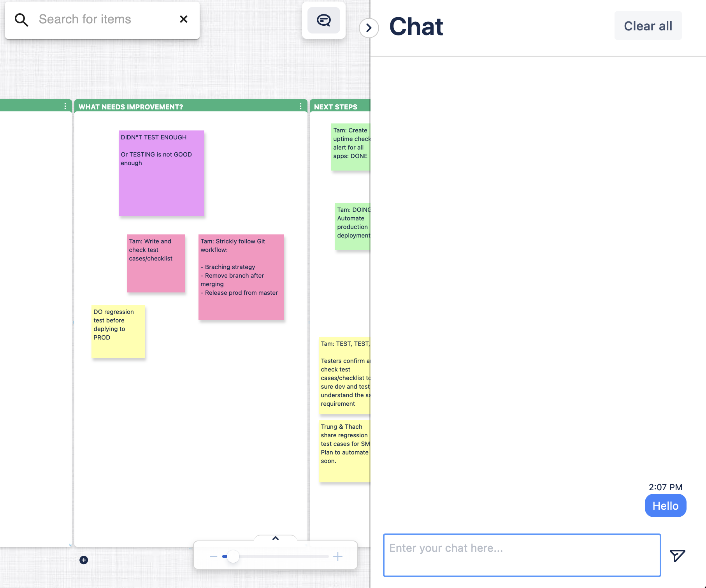Click the Clear all button

coord(648,26)
